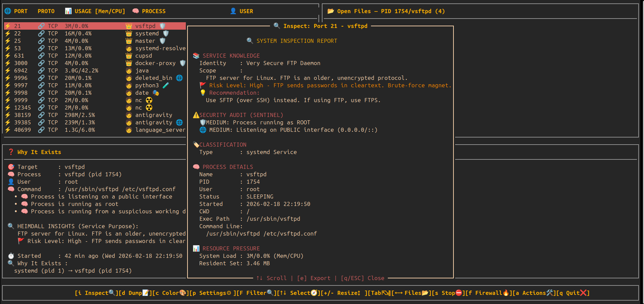Click the theater masks icon beside date

coord(156,93)
